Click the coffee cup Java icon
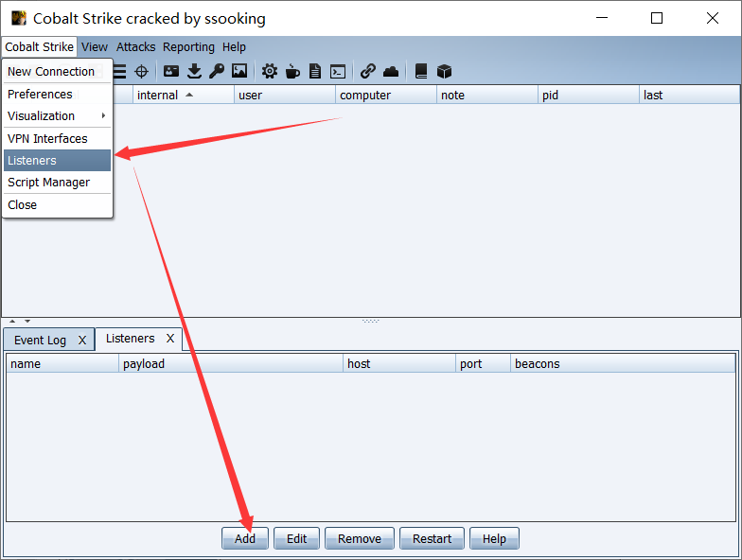Image resolution: width=742 pixels, height=560 pixels. [292, 72]
